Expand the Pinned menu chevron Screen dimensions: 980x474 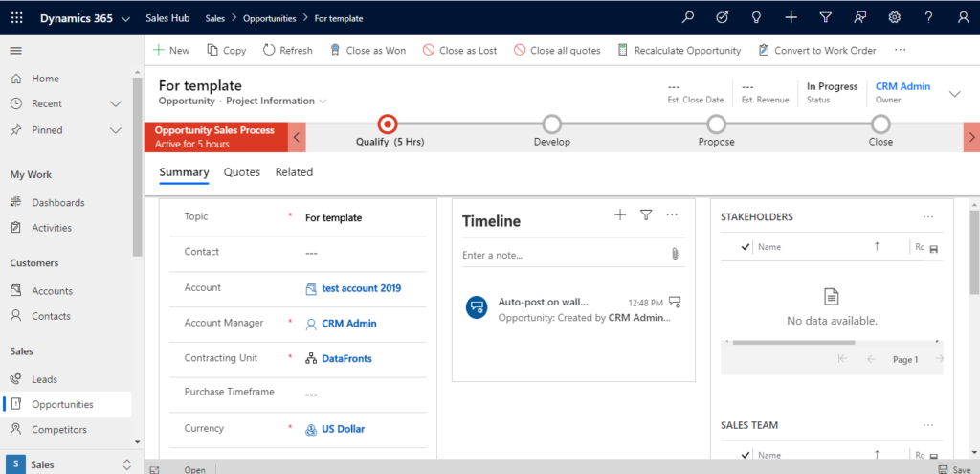[x=116, y=130]
